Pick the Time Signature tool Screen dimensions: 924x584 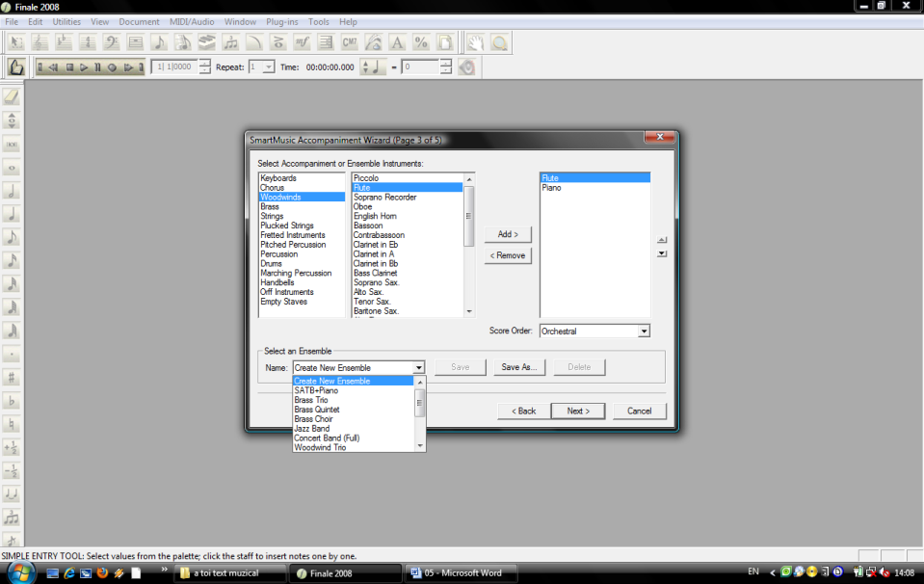(88, 42)
